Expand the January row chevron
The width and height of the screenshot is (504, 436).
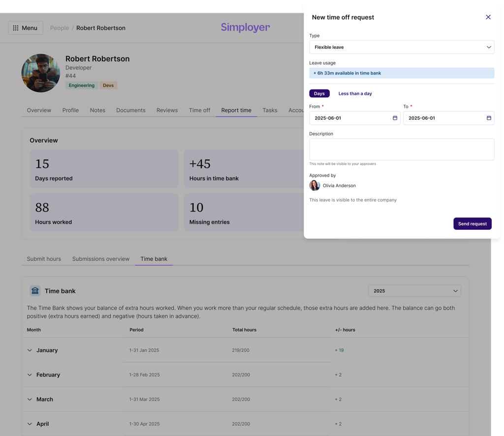(30, 350)
